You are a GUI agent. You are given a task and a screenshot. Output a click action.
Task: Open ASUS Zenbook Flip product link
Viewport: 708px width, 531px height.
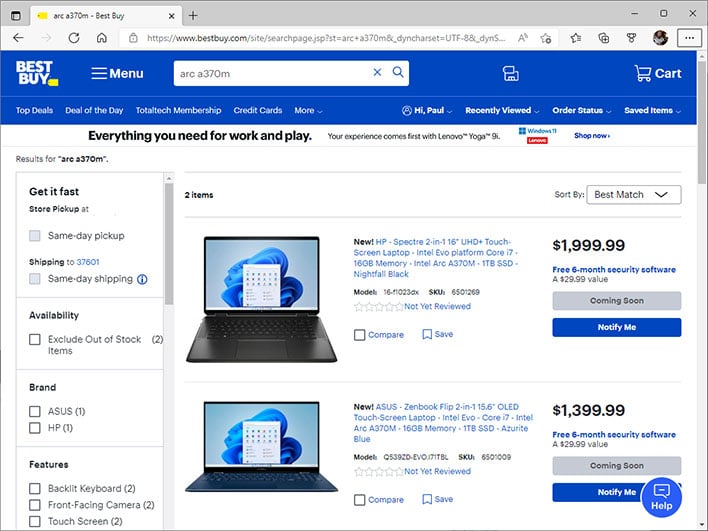(x=443, y=423)
